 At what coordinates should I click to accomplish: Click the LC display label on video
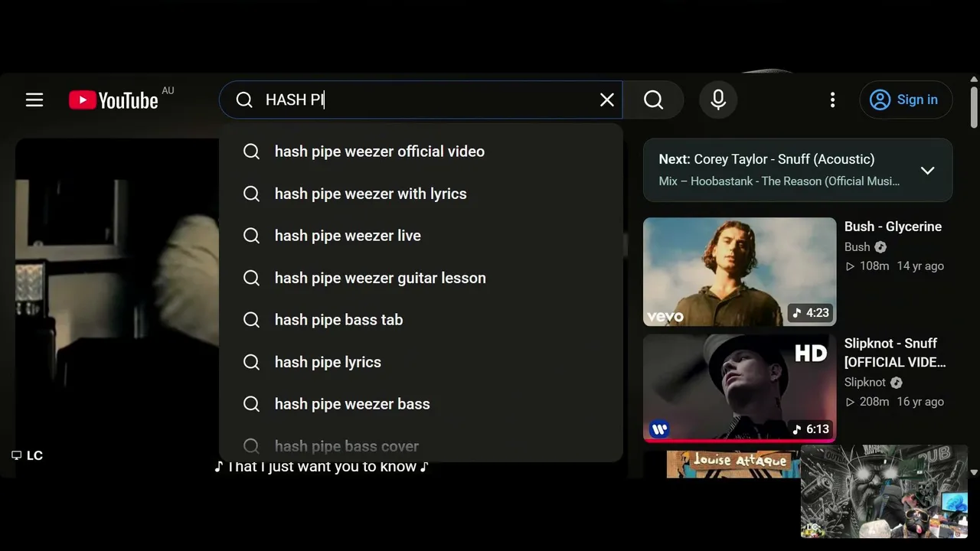(x=27, y=455)
